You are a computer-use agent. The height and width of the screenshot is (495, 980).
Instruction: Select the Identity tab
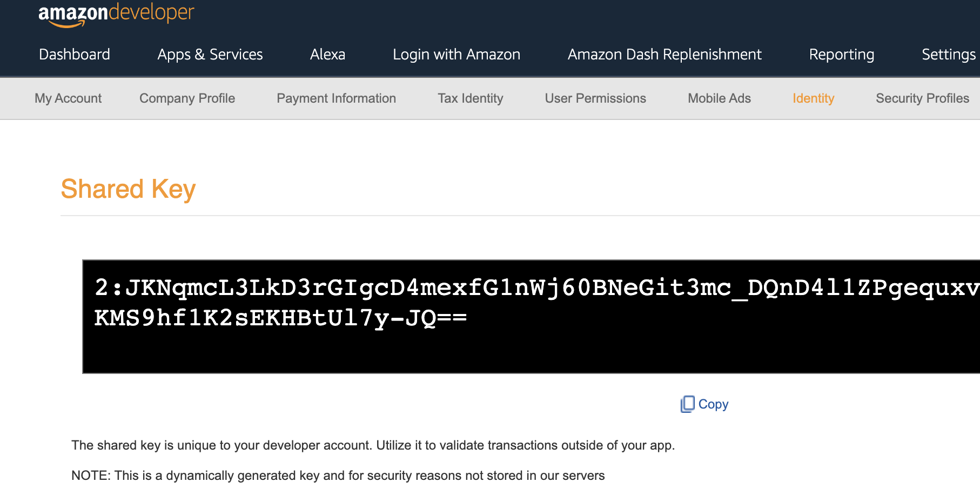pos(813,98)
